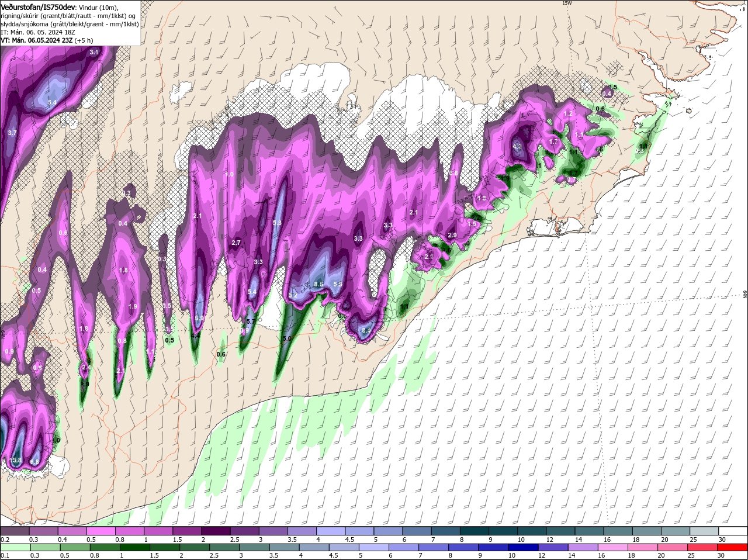Click the '5.7' precipitation value on the map
748x560 pixels.
pos(251,322)
